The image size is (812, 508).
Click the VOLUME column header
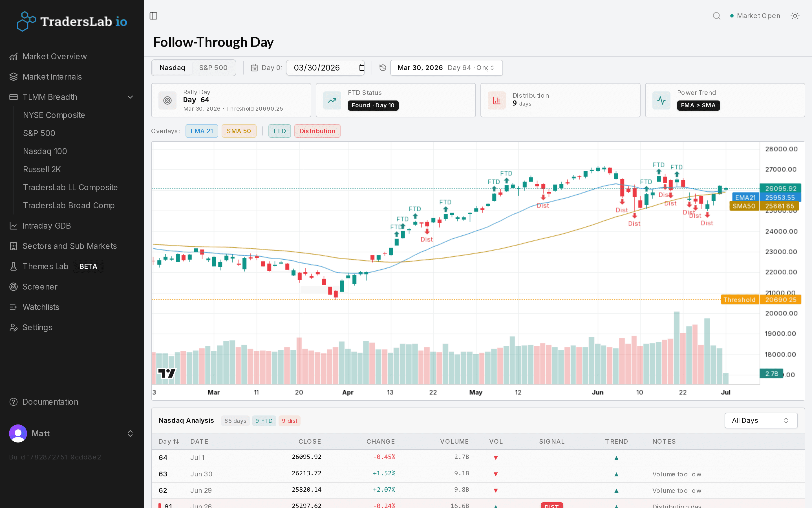[x=454, y=441]
